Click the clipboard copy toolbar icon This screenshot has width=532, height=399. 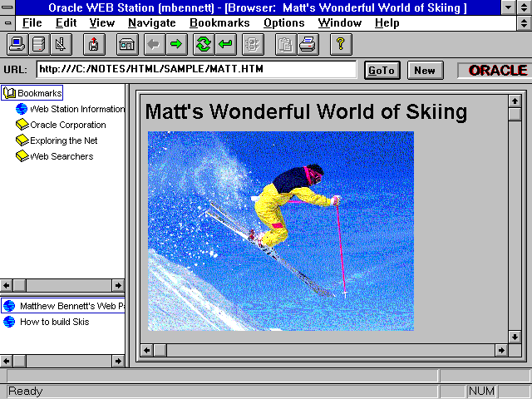pos(285,44)
